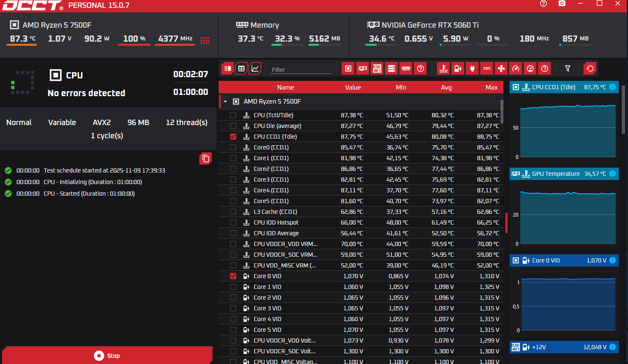This screenshot has height=364, width=628.
Task: Enable the Core 5 VID checkbox
Action: 233,330
